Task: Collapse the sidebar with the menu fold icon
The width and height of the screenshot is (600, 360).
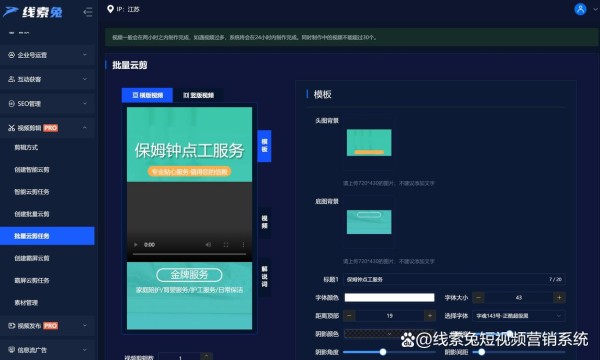Action: [88, 12]
